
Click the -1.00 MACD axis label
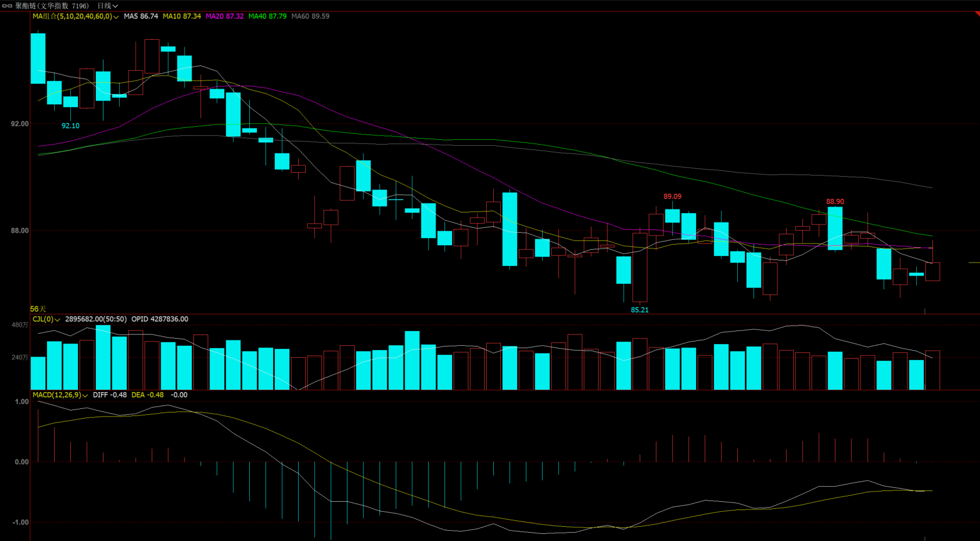(x=20, y=523)
